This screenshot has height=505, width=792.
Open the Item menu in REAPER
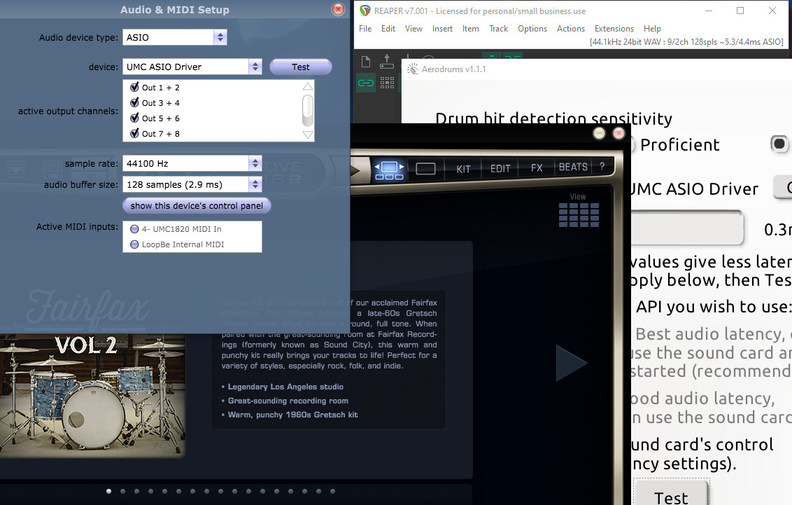[x=470, y=29]
